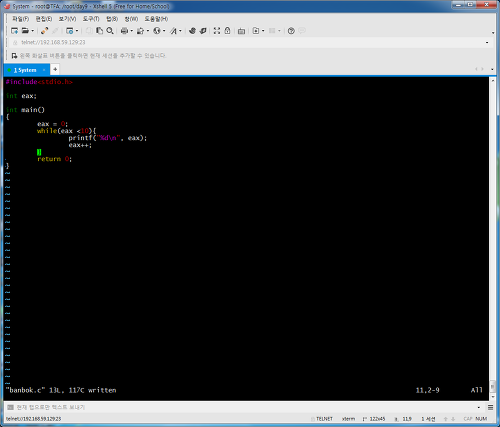
Task: Click the 'return 0;' code line
Action: [54, 159]
